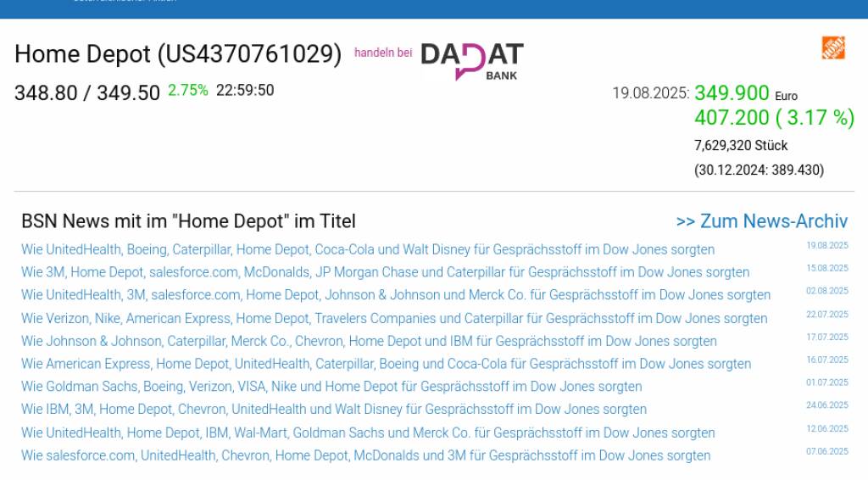Screen dimensions: 868x480
Task: Click the news date '17.07.2025'
Action: click(827, 338)
